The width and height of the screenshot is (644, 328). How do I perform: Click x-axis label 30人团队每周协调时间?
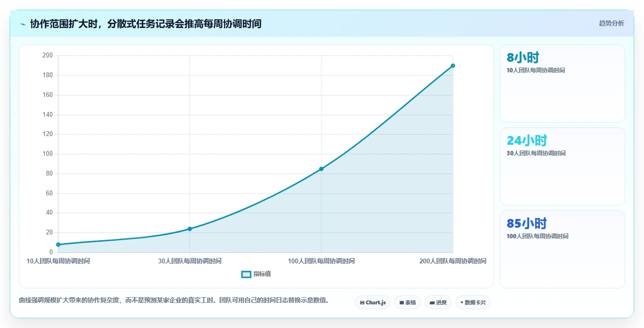click(190, 261)
